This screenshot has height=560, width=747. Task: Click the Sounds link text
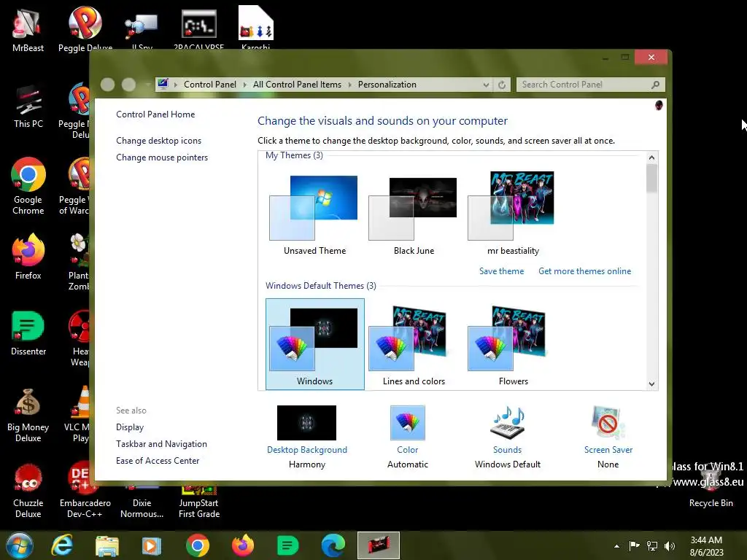pos(508,449)
